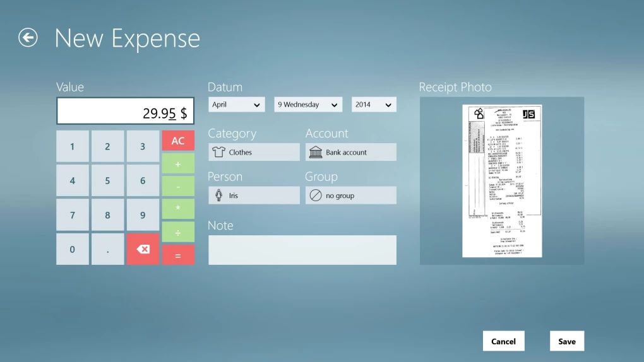Open the 9 Wednesday day dropdown
Image resolution: width=644 pixels, height=362 pixels.
pos(308,105)
